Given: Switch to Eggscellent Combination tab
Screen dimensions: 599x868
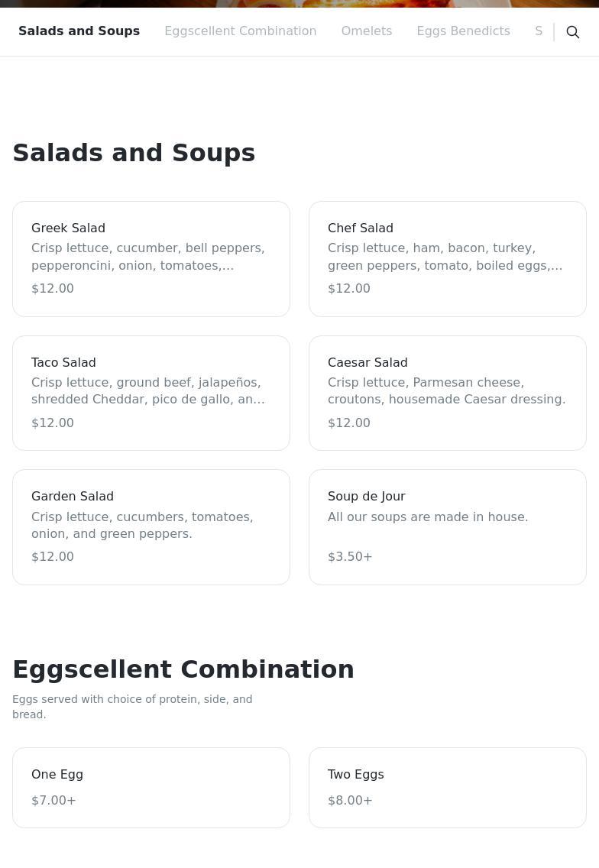Looking at the screenshot, I should point(240,31).
